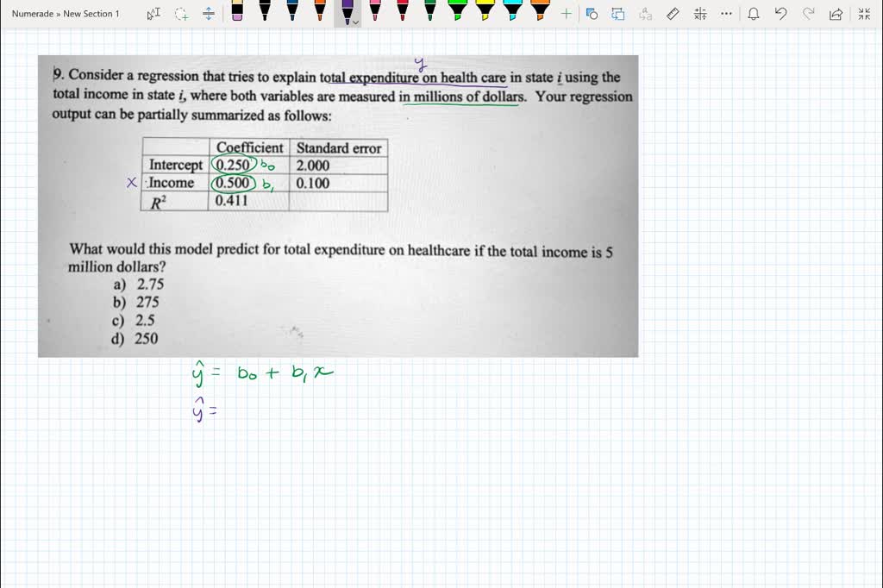This screenshot has height=588, width=883.
Task: Select the cursor selection tool
Action: pyautogui.click(x=152, y=13)
